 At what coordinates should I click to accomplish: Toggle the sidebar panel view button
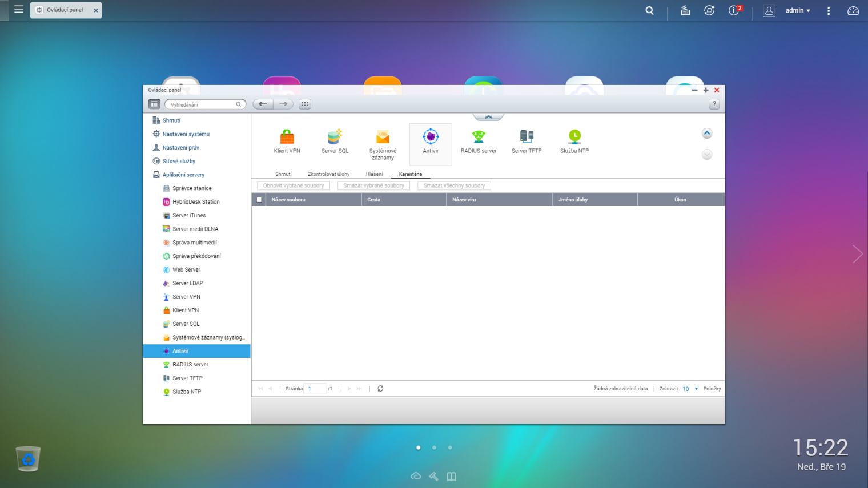coord(154,104)
